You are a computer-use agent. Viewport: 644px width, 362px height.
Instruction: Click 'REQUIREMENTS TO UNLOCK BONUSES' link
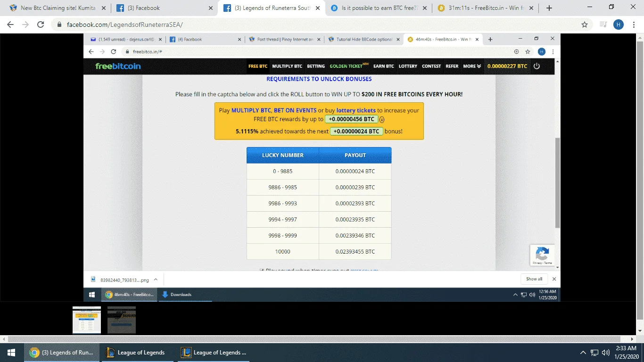(x=319, y=79)
